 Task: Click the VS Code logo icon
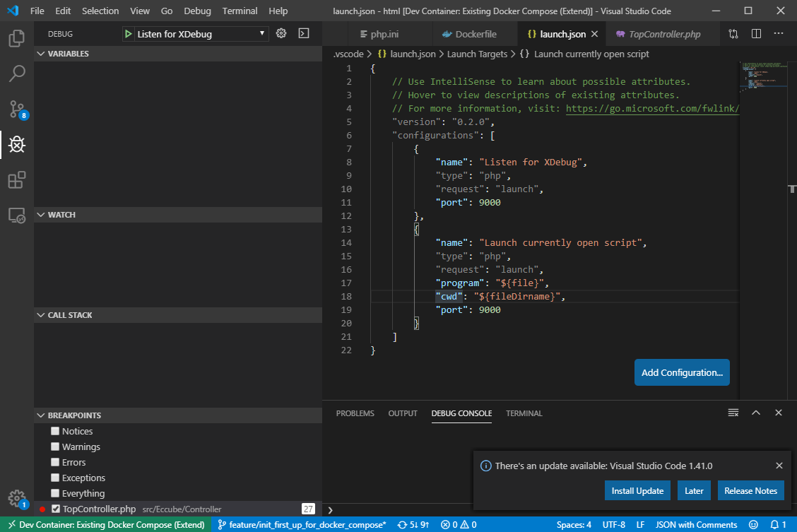(x=13, y=11)
